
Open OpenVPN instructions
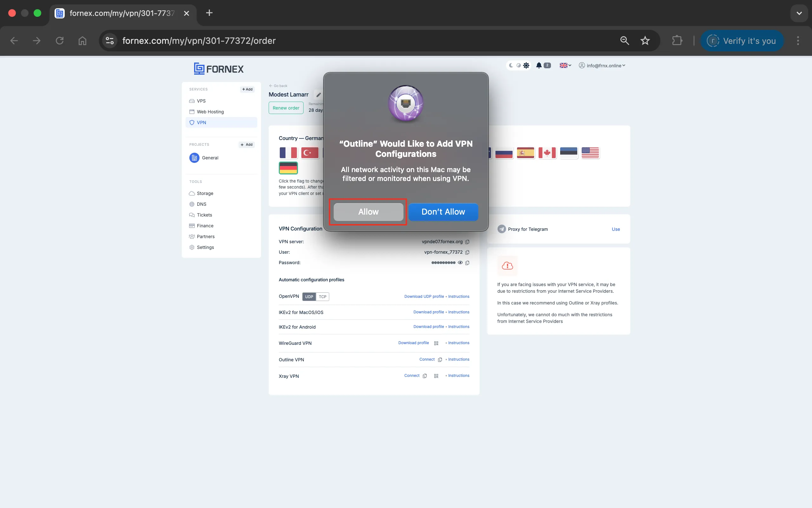pyautogui.click(x=459, y=296)
